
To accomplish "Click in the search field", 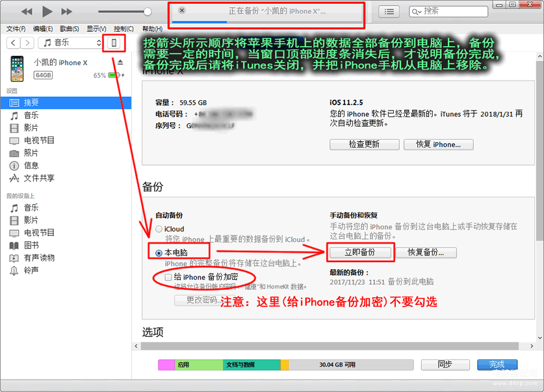I will [x=448, y=12].
